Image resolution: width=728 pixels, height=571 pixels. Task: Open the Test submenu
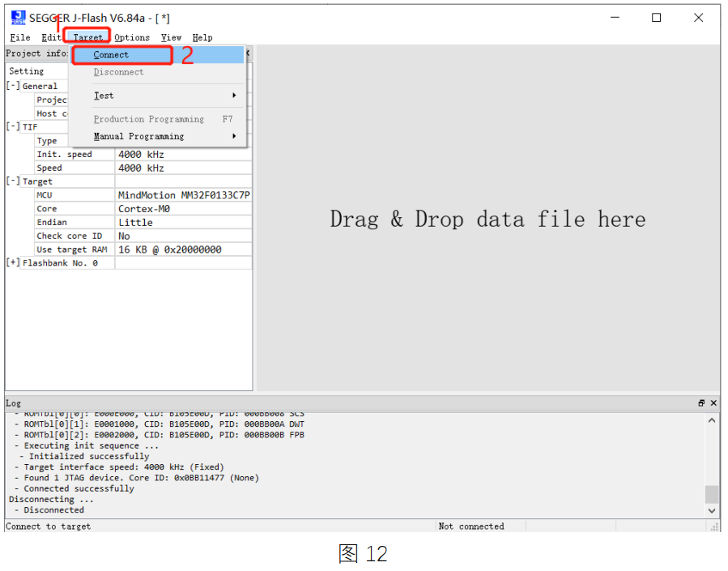pyautogui.click(x=157, y=96)
